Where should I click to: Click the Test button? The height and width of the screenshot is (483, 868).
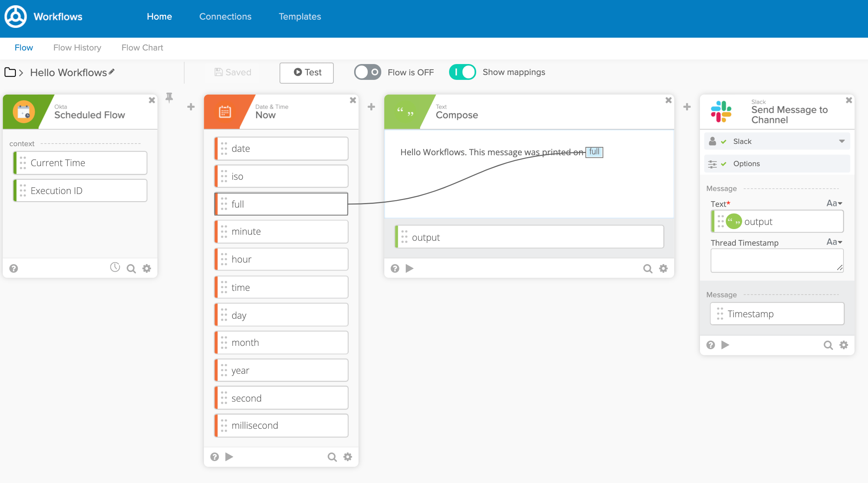click(x=307, y=72)
